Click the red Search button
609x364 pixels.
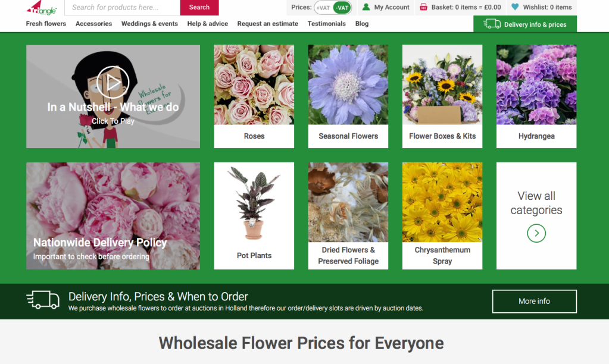[x=199, y=7]
